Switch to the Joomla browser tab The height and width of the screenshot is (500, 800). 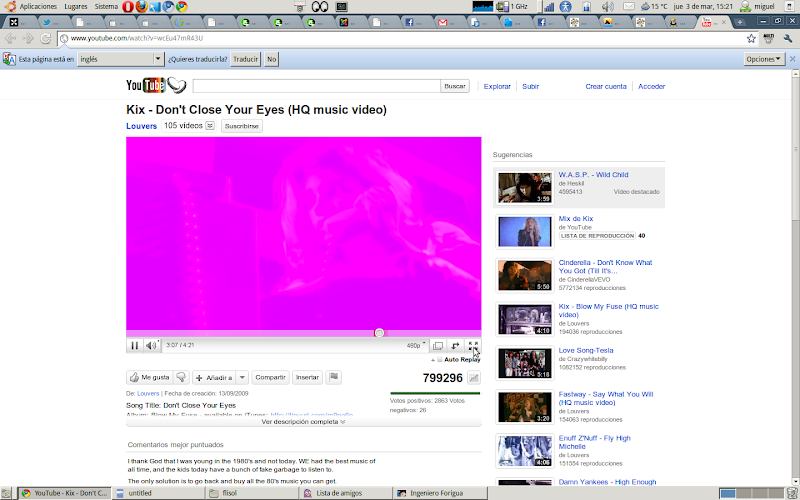(x=349, y=22)
